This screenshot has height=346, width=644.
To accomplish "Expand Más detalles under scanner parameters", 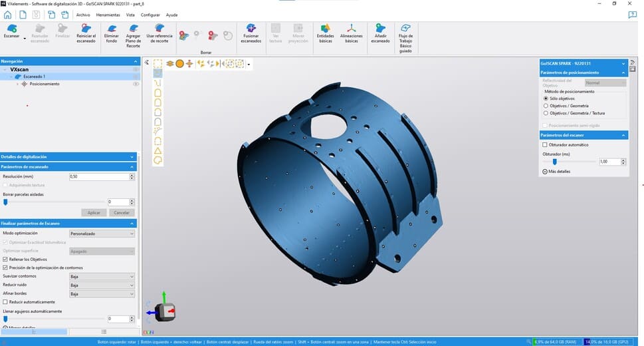I will coord(546,171).
